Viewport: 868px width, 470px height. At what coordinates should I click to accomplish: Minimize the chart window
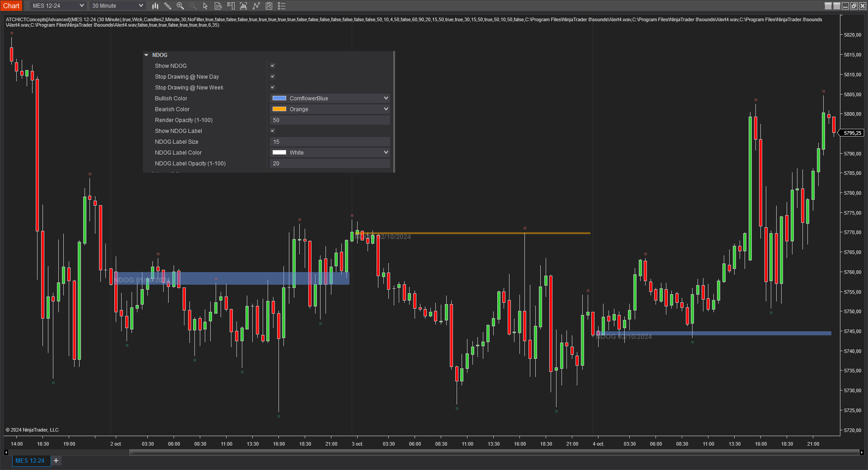[x=845, y=6]
